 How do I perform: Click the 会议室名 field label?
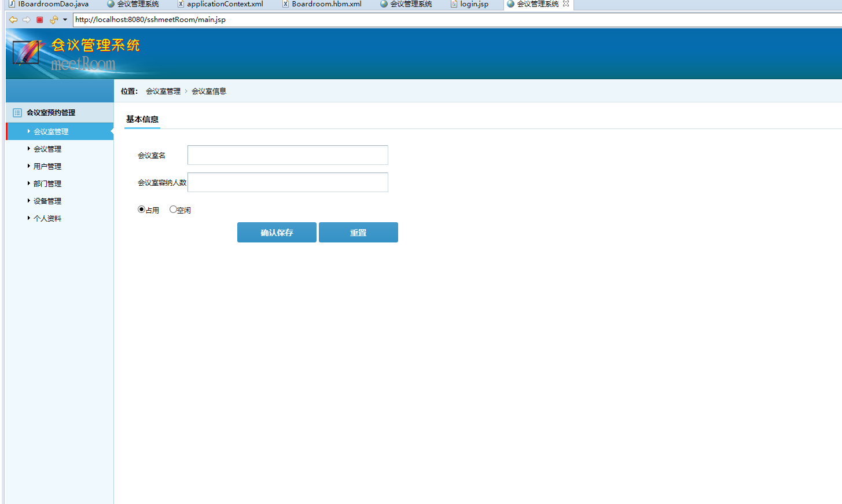click(x=152, y=156)
